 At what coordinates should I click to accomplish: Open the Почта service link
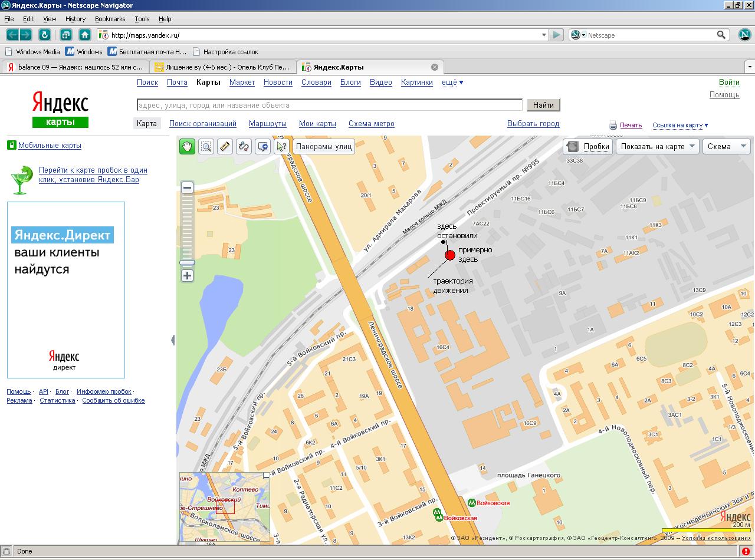coord(177,83)
